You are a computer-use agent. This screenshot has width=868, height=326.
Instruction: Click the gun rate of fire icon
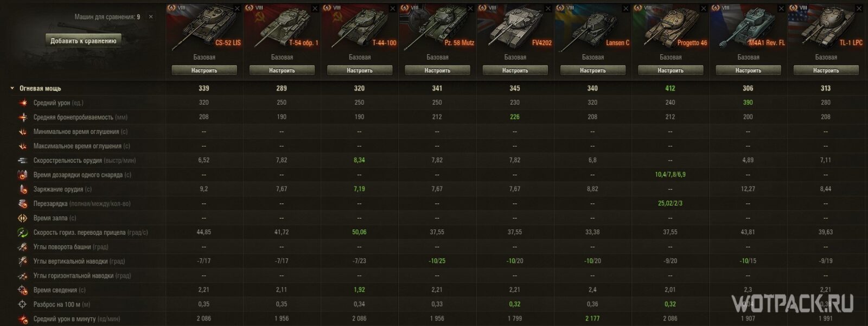coord(23,161)
